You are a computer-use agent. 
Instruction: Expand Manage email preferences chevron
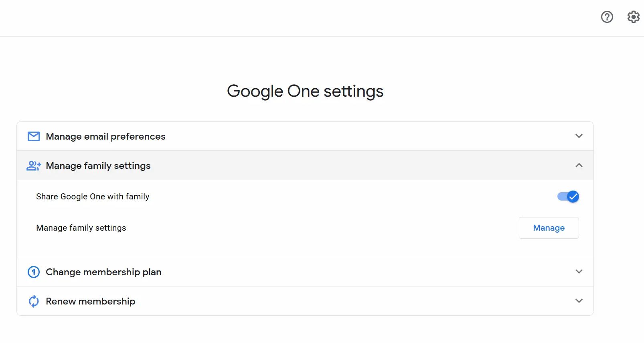click(x=579, y=136)
